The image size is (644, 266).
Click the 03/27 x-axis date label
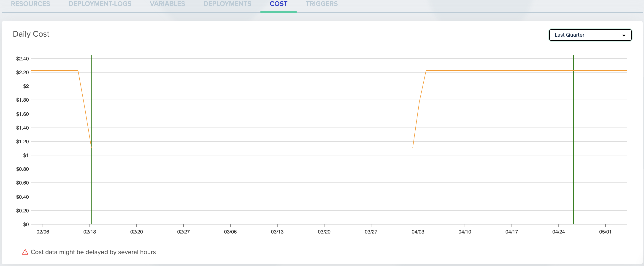(371, 232)
